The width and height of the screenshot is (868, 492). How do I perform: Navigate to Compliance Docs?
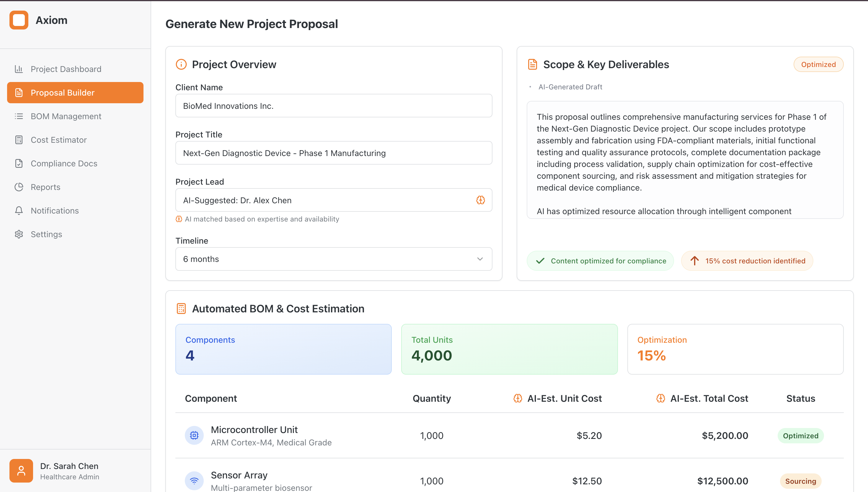click(75, 163)
